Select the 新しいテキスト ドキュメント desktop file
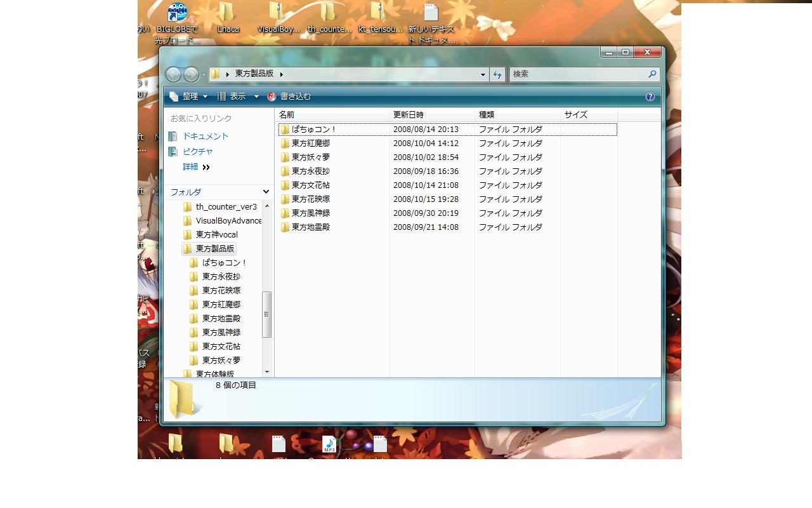 tap(431, 12)
